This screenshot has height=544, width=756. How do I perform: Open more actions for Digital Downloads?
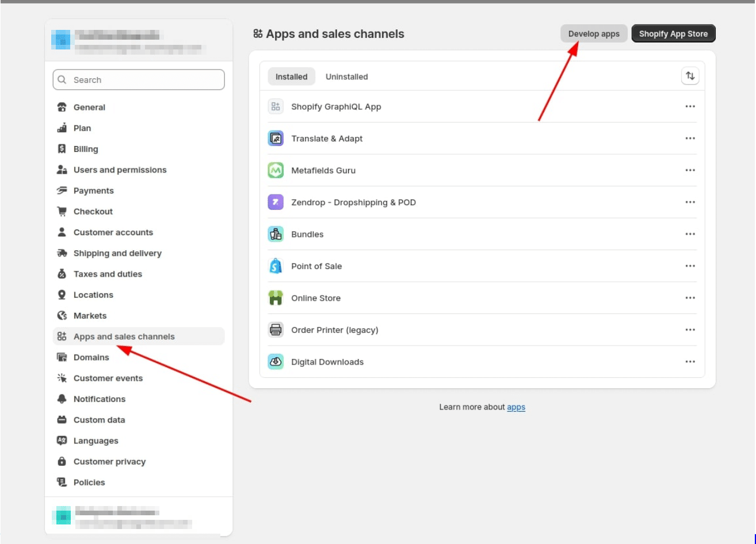690,362
